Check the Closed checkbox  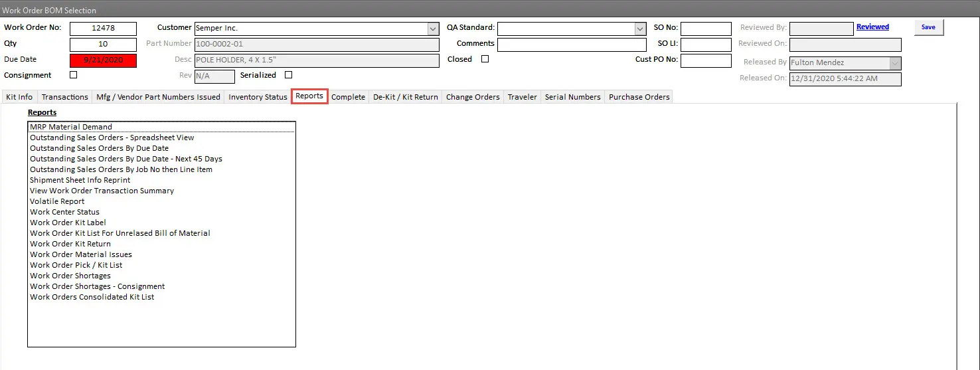pyautogui.click(x=485, y=59)
